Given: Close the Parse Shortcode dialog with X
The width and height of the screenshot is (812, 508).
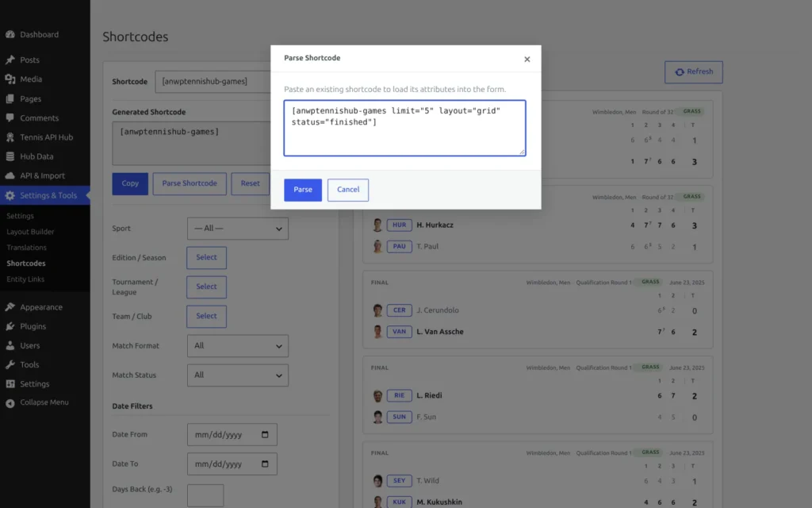Looking at the screenshot, I should pos(527,59).
